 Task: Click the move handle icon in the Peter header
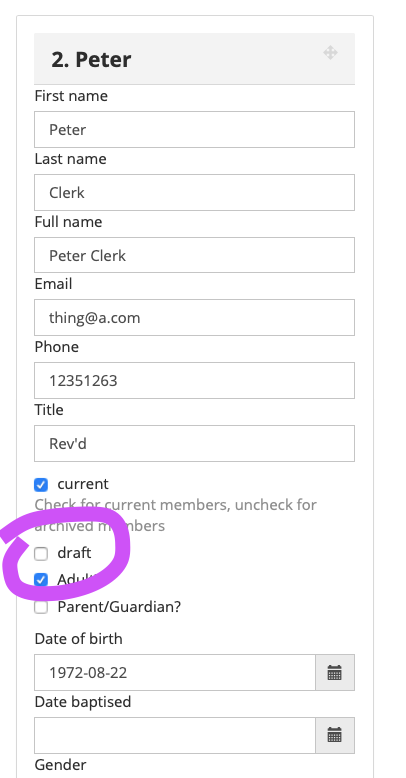click(331, 53)
